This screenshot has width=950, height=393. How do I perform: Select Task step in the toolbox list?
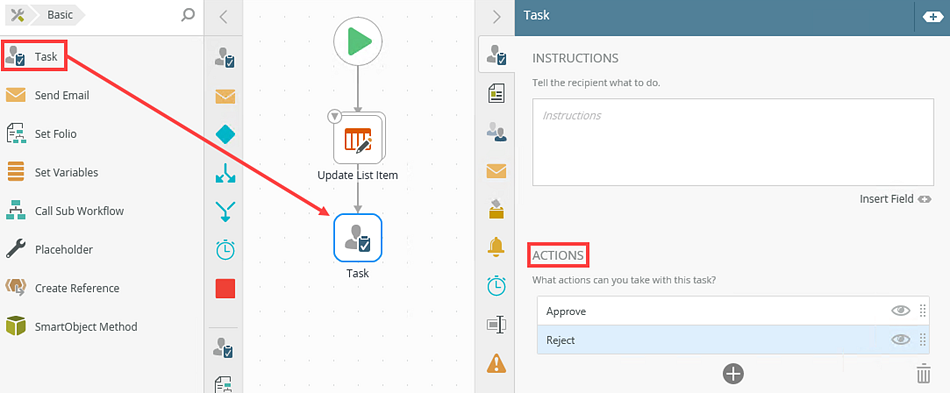[34, 57]
